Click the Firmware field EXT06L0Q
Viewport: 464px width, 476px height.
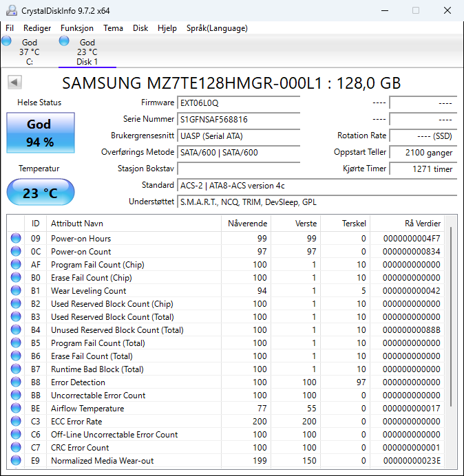[238, 103]
